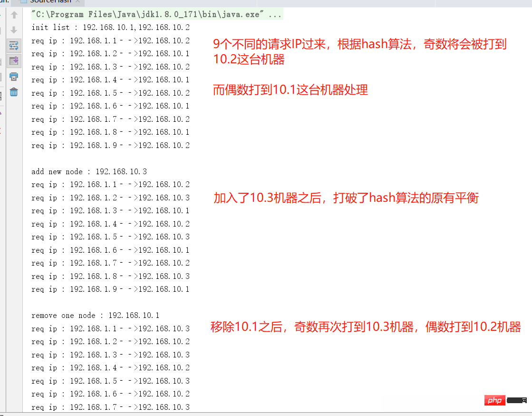532x416 pixels.
Task: Click the print icon in the console sidebar
Action: tap(14, 77)
